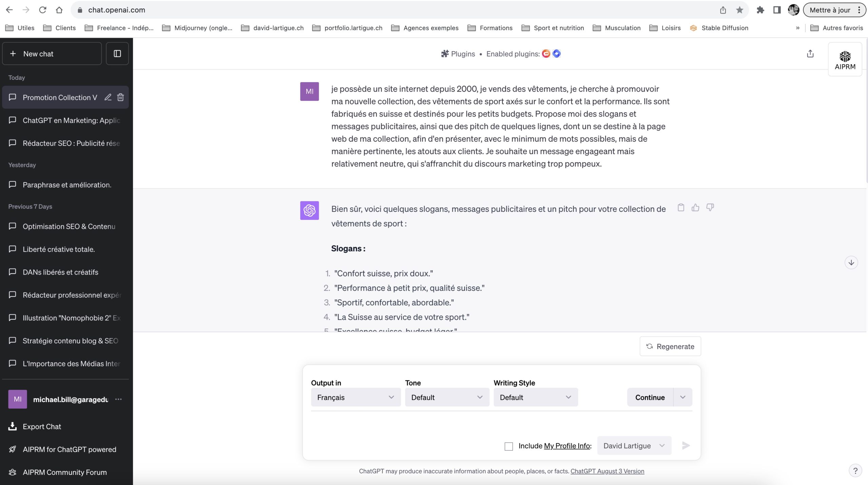Open the ChatGPT August 3 Version link
The image size is (868, 485).
[607, 471]
